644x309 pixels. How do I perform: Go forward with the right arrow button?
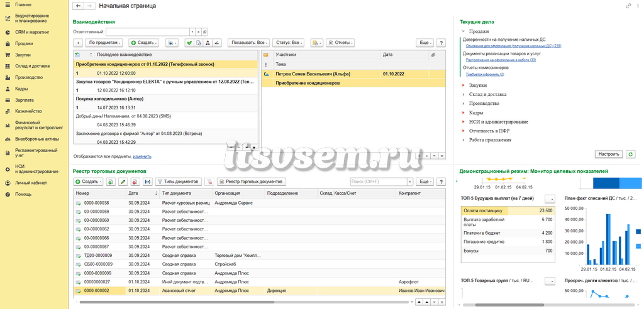tap(89, 6)
